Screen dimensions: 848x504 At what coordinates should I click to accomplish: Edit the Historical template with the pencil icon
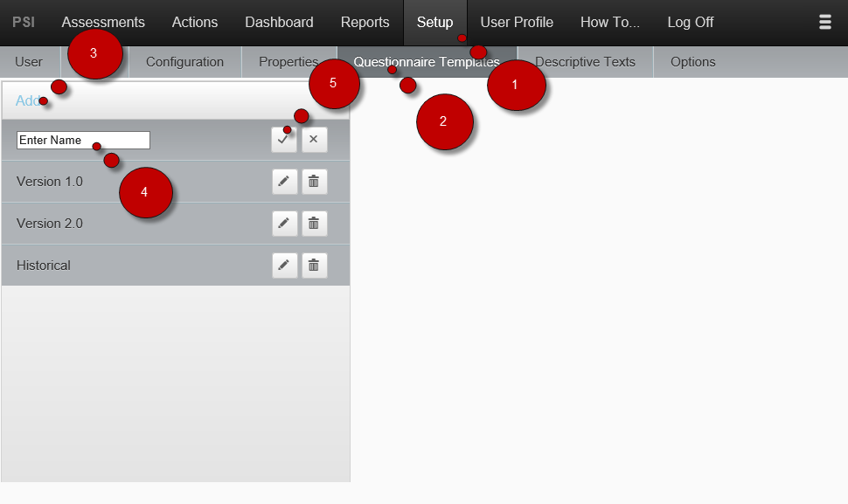[x=284, y=266]
